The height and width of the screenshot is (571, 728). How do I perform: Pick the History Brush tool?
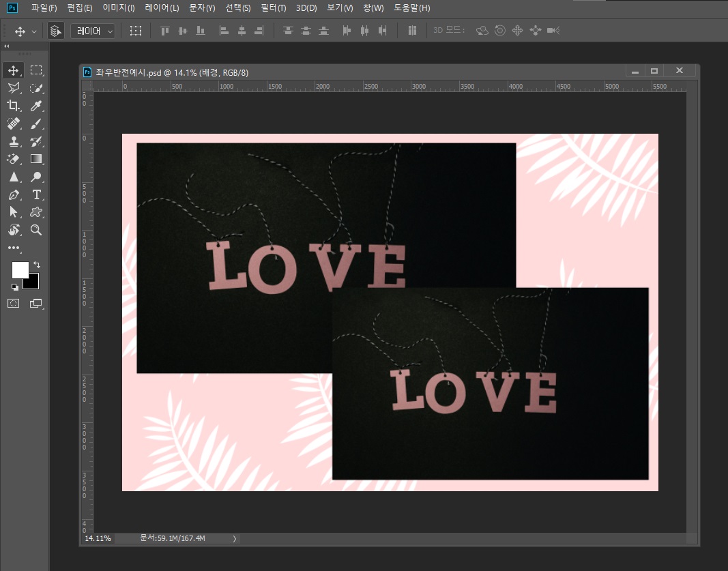pyautogui.click(x=36, y=141)
